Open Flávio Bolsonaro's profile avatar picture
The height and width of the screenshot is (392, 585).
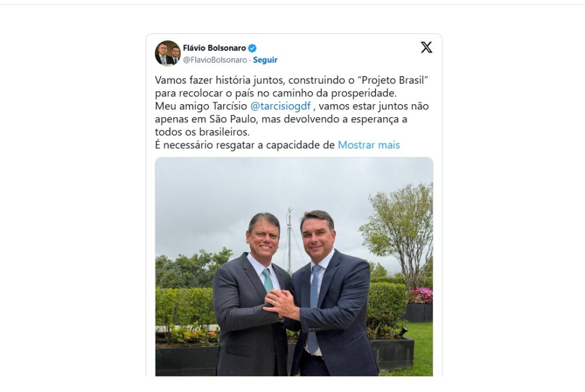(167, 53)
